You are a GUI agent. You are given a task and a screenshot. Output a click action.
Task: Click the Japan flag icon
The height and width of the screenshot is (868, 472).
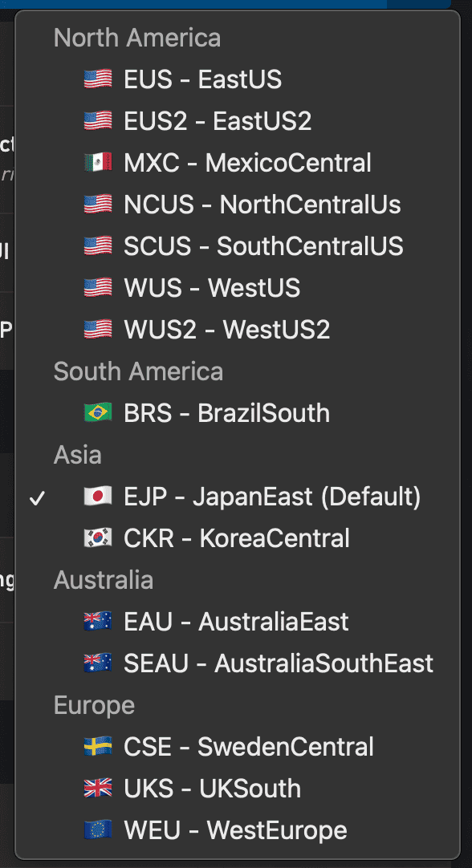click(x=98, y=497)
